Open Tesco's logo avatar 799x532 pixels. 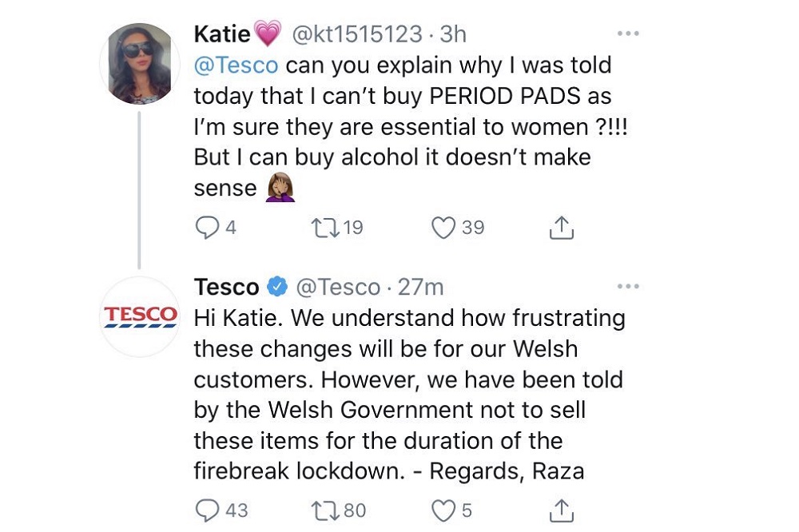pos(140,316)
